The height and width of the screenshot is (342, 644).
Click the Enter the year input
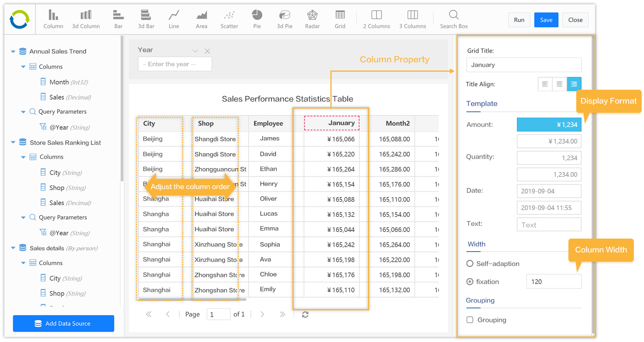(x=175, y=64)
